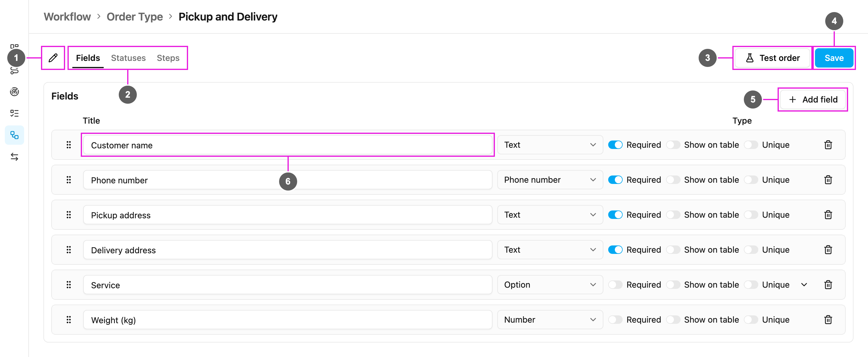868x357 pixels.
Task: Go to Order Type breadcrumb
Action: (135, 17)
